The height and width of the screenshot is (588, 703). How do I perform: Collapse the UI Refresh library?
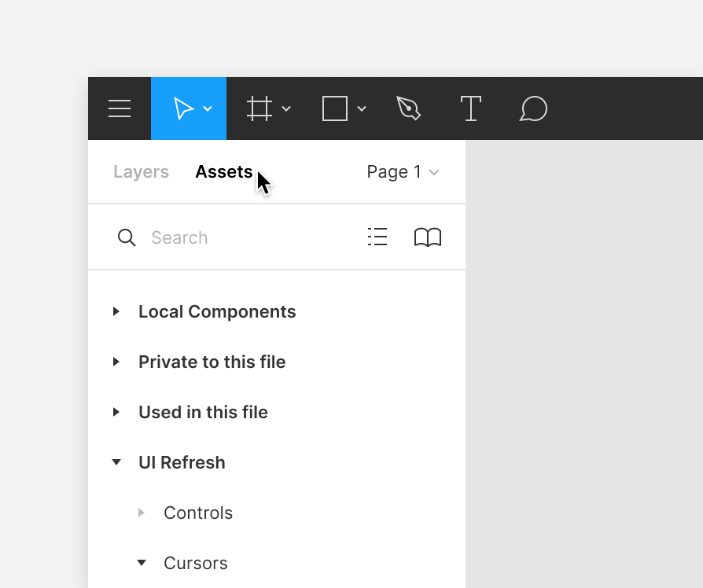[116, 462]
